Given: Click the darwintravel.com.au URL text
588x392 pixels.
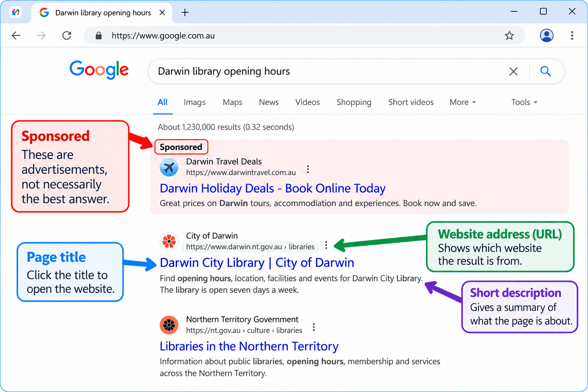Looking at the screenshot, I should click(x=241, y=173).
